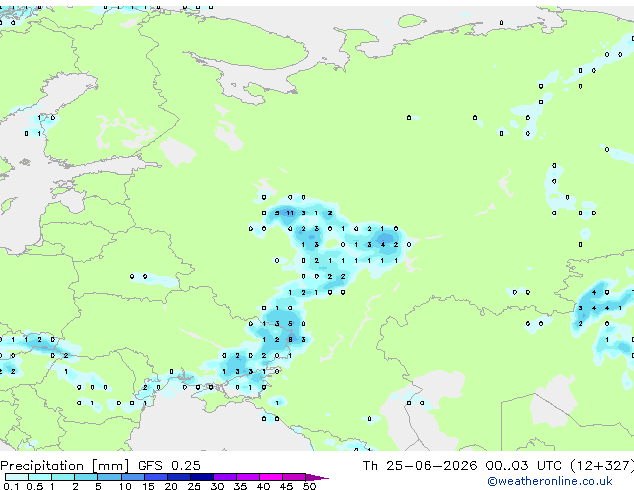Click the above-50 arrow tip of legend
Screen dimensions: 634x490
(x=317, y=477)
